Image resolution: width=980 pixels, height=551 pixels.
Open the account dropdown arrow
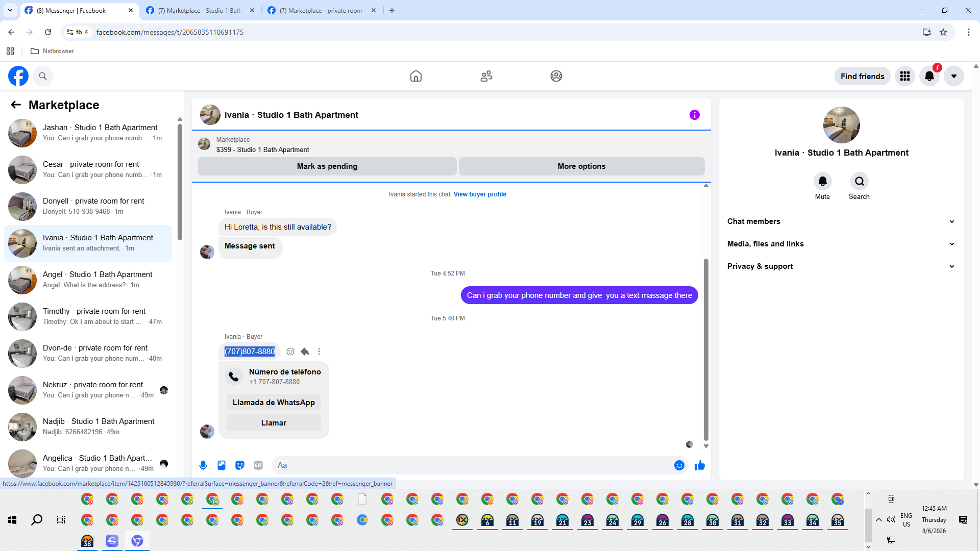click(x=954, y=76)
